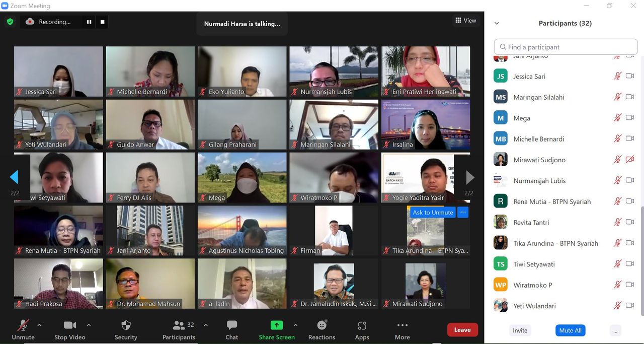Open Zoom Apps
Screen dimensions: 644x344
pyautogui.click(x=362, y=329)
